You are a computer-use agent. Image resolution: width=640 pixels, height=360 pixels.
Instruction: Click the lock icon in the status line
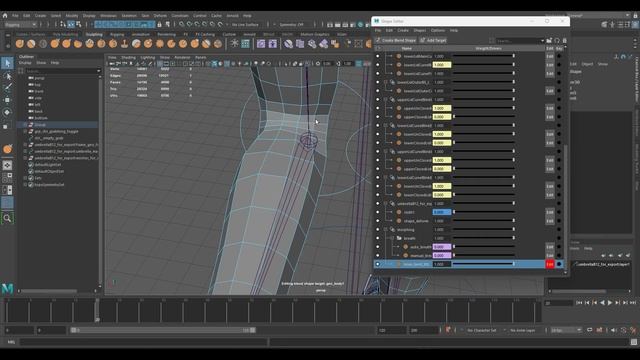pos(160,24)
